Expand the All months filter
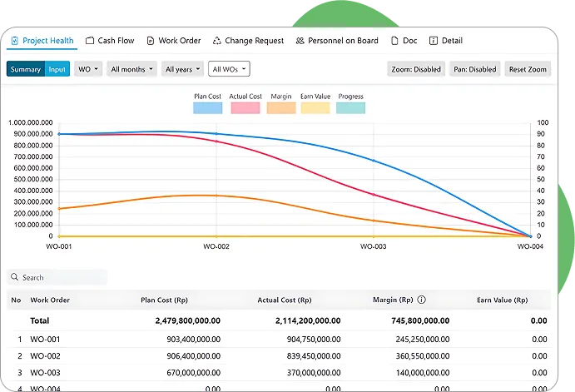The width and height of the screenshot is (575, 392). tap(131, 69)
